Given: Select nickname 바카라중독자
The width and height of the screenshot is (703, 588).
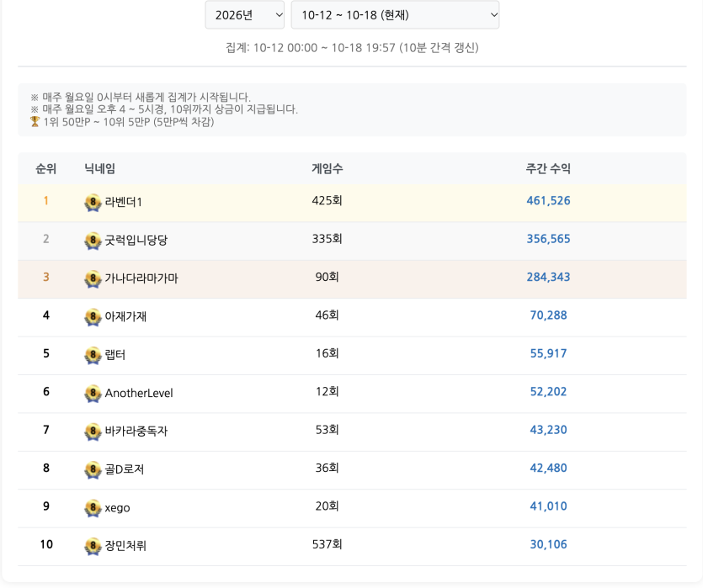Looking at the screenshot, I should 136,431.
